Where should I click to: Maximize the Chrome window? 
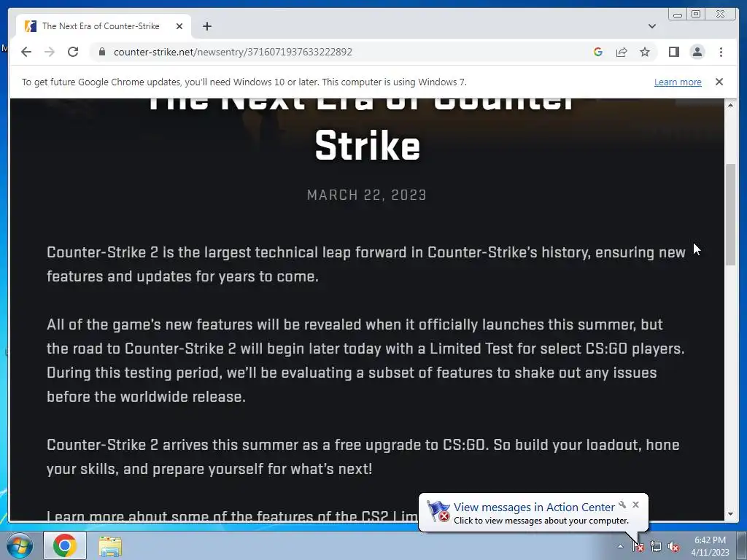(x=695, y=15)
